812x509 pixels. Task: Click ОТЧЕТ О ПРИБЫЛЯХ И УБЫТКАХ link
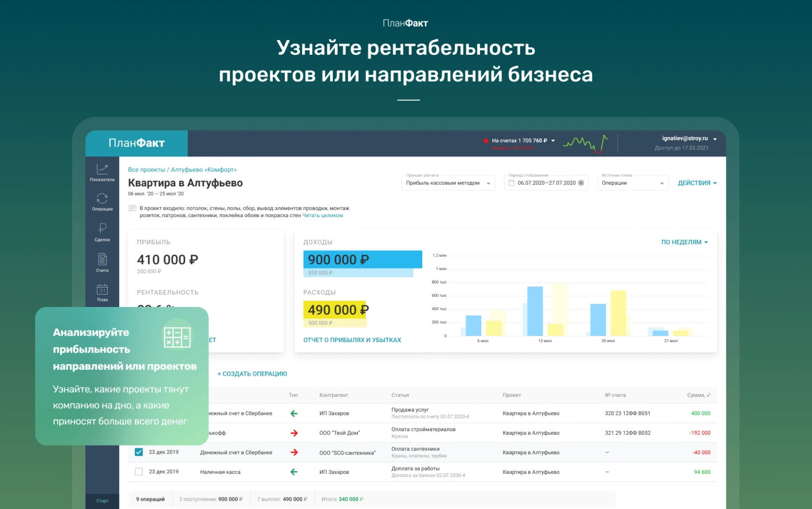(x=352, y=340)
